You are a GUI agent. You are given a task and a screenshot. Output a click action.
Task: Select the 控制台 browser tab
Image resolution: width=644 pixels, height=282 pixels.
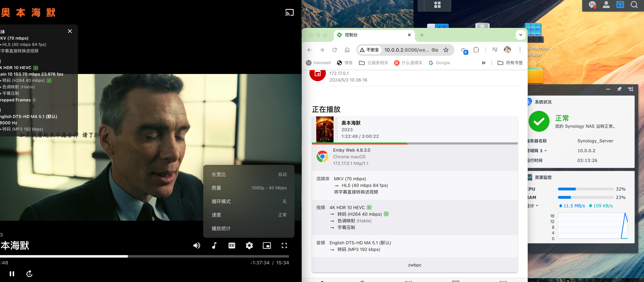(374, 35)
